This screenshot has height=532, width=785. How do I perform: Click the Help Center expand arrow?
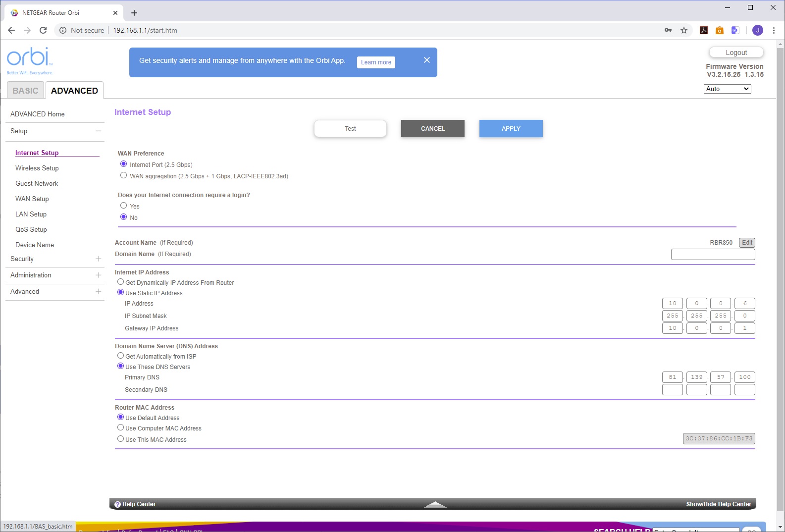pyautogui.click(x=435, y=504)
